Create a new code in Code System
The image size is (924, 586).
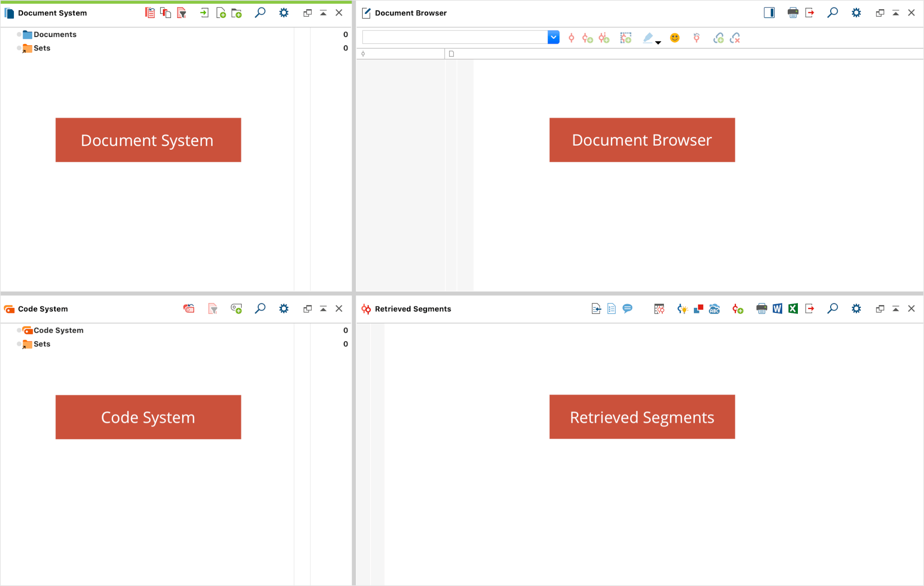click(236, 309)
